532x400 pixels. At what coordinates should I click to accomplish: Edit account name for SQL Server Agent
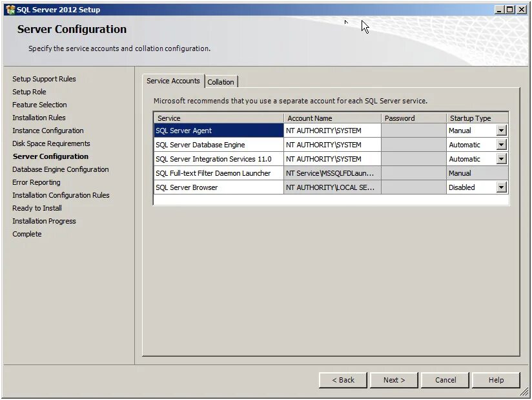(x=332, y=131)
